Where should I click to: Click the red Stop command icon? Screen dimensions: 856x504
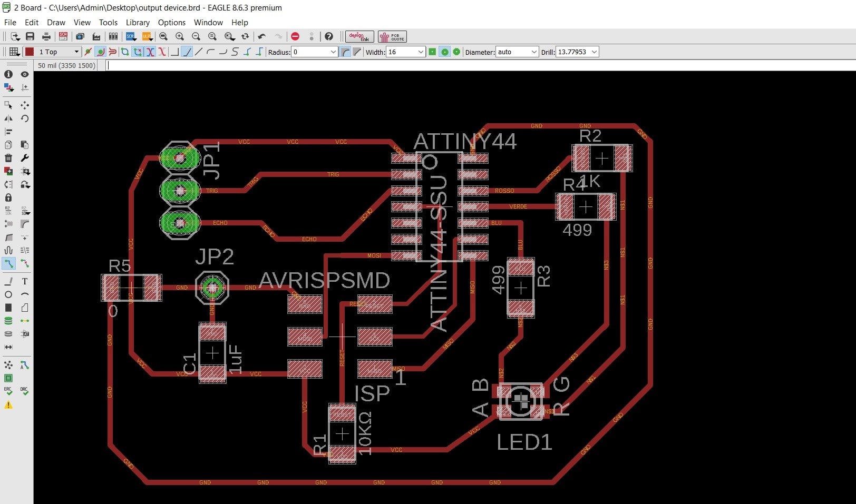pos(295,36)
